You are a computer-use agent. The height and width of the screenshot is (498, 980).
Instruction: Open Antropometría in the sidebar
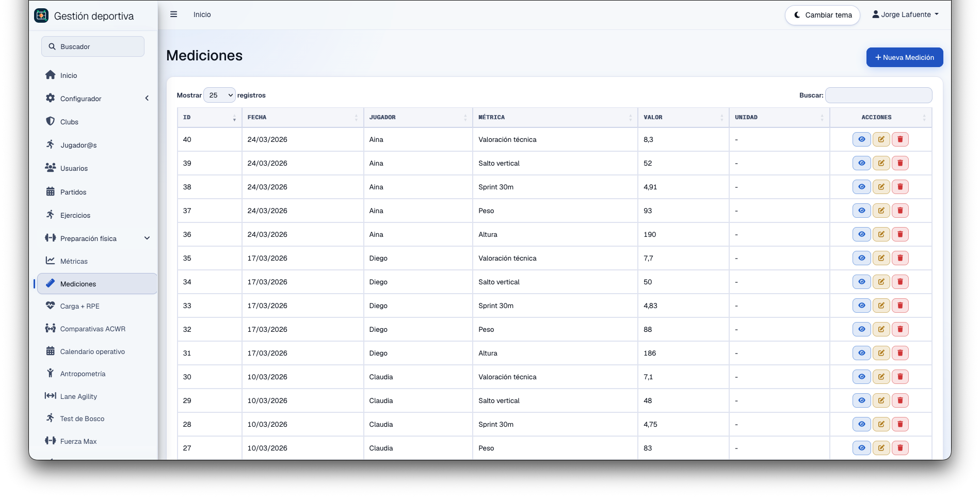pos(98,374)
